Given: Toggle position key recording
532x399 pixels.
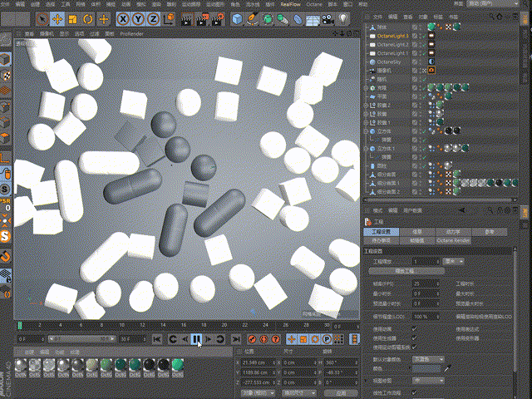Looking at the screenshot, I should click(292, 339).
